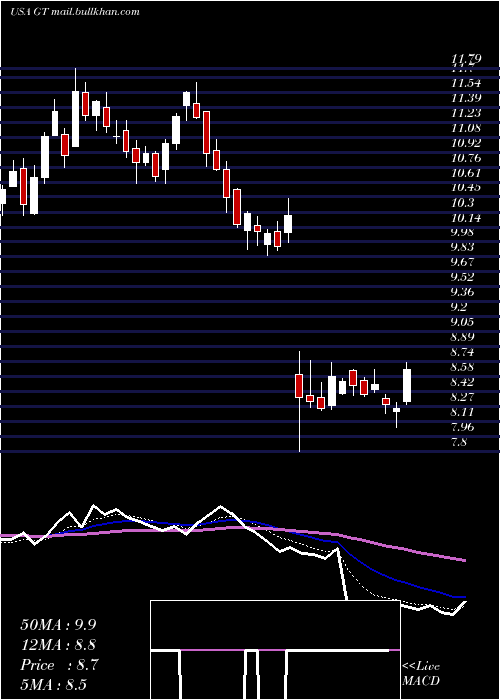Click the 11.79 price axis label
Screen dimensions: 500x700
coord(466,58)
